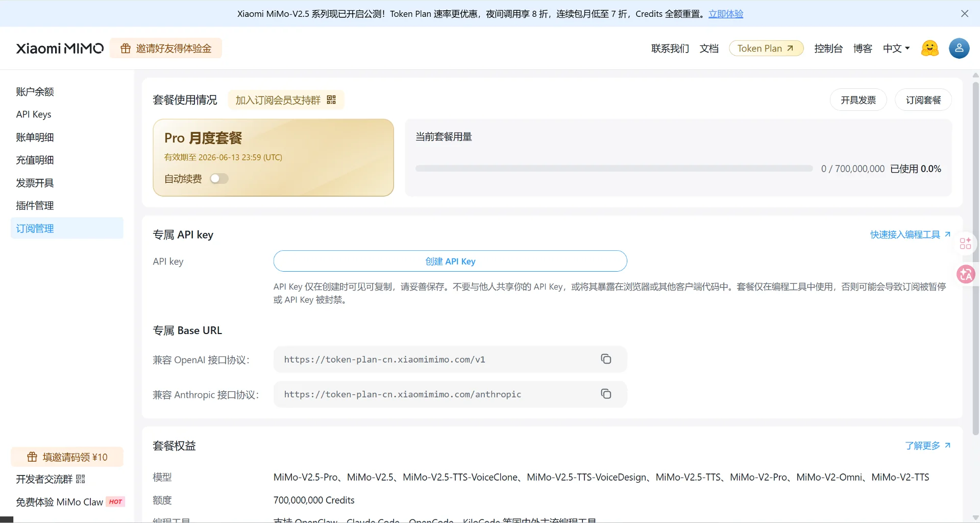The width and height of the screenshot is (980, 523).
Task: Click the 当前套餐用量 progress bar
Action: click(614, 169)
